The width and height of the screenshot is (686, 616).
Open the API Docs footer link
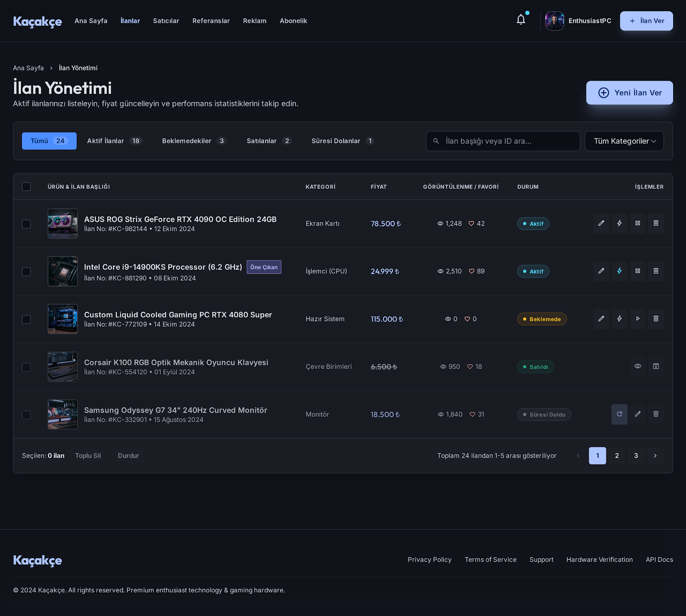[x=659, y=559]
